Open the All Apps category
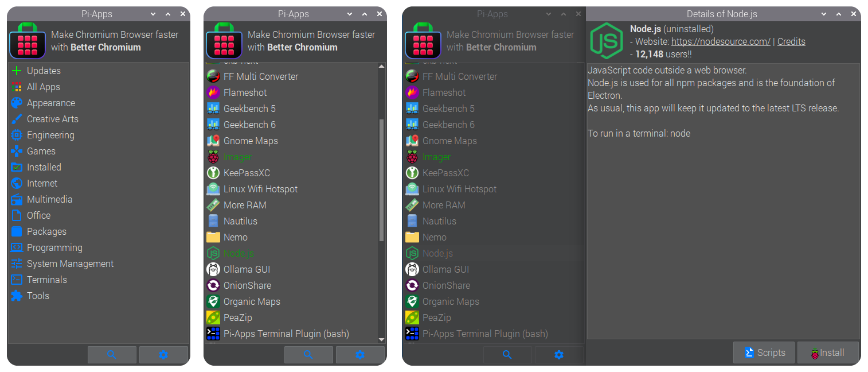 (99, 87)
